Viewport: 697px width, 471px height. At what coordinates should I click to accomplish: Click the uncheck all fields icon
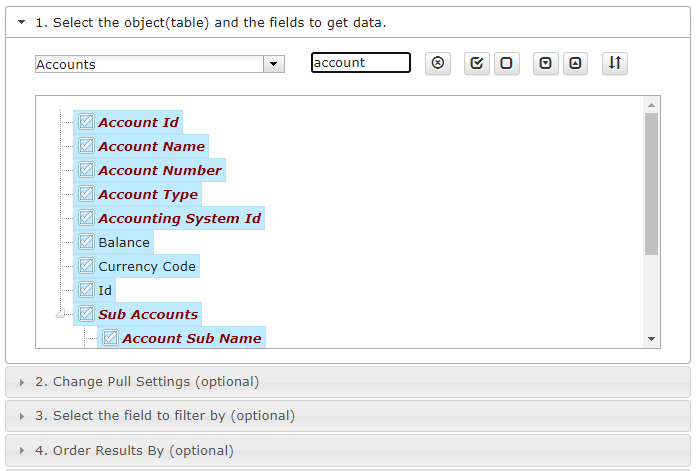tap(506, 63)
